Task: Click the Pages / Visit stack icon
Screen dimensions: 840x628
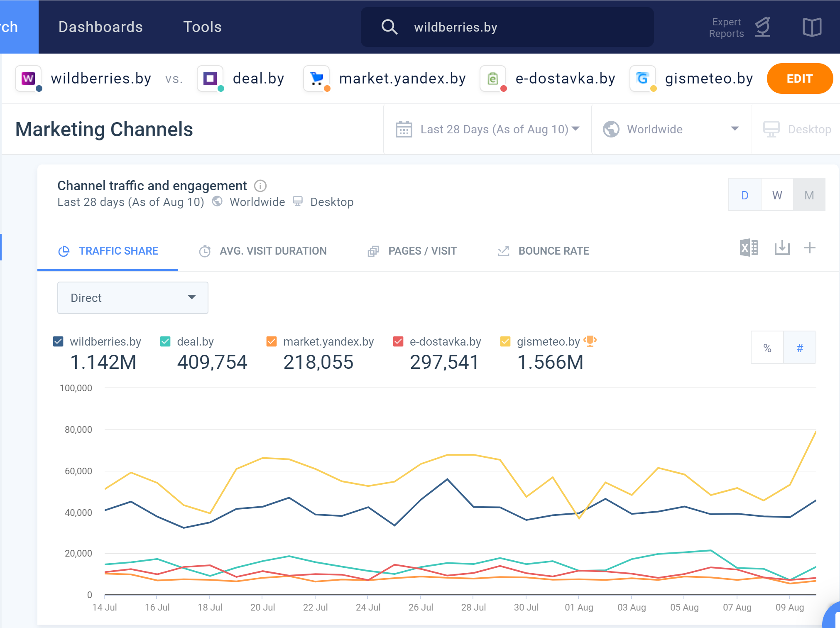Action: [x=373, y=251]
